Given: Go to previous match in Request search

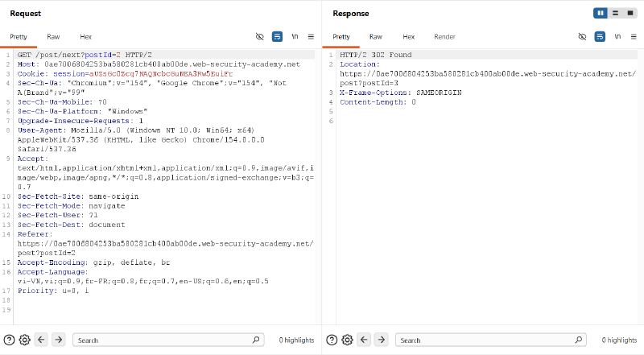Looking at the screenshot, I should pyautogui.click(x=41, y=340).
